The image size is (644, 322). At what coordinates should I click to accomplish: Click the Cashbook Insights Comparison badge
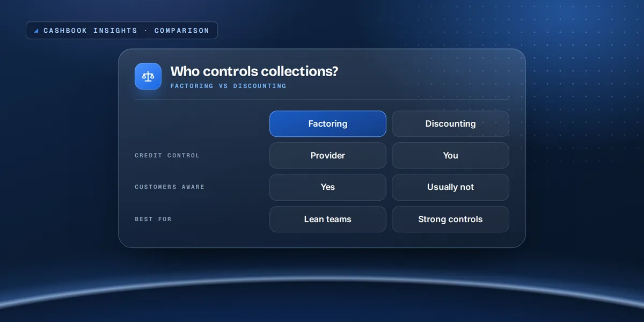(122, 31)
